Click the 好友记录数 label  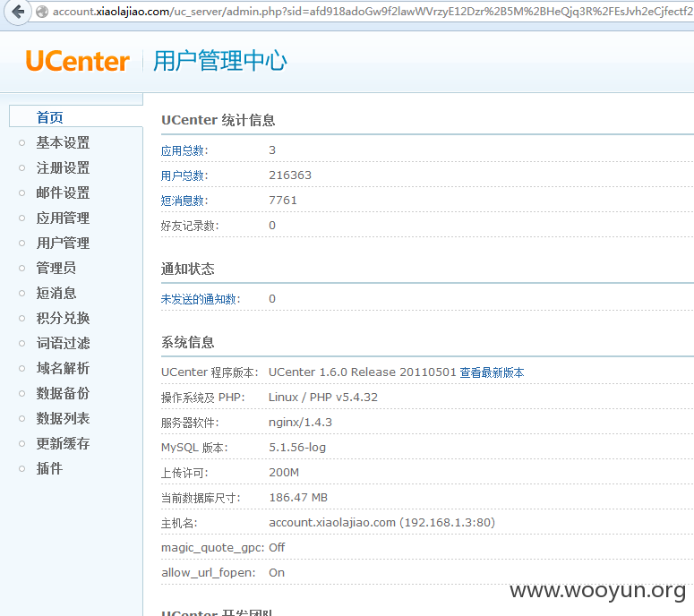point(188,227)
